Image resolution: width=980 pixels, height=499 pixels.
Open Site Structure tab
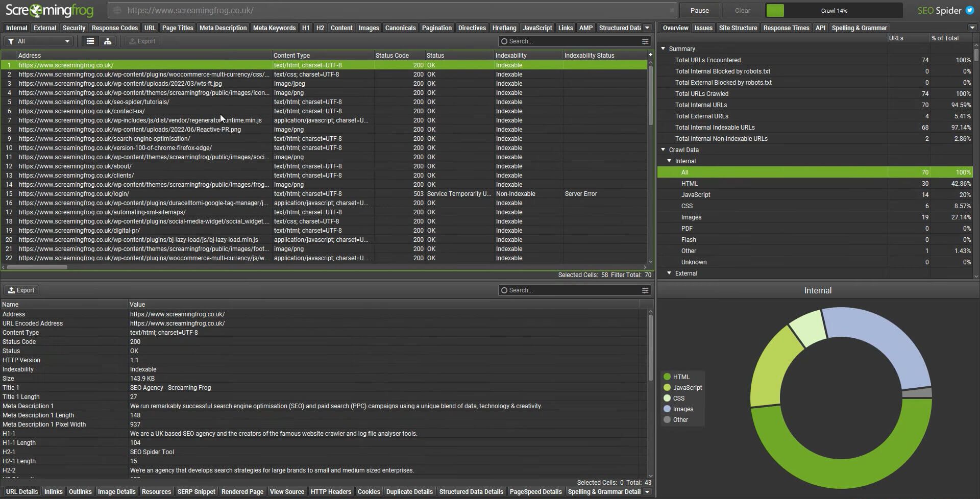click(x=738, y=28)
